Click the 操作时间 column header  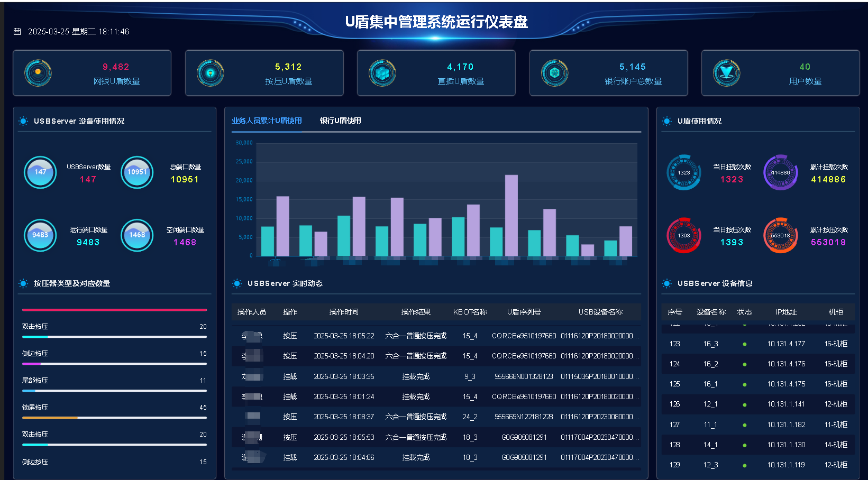pos(344,312)
